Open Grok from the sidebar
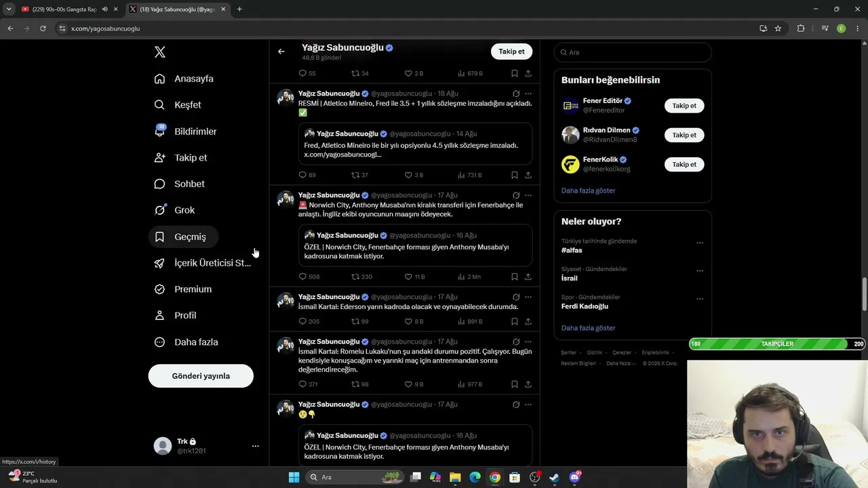The height and width of the screenshot is (488, 868). pos(175,210)
